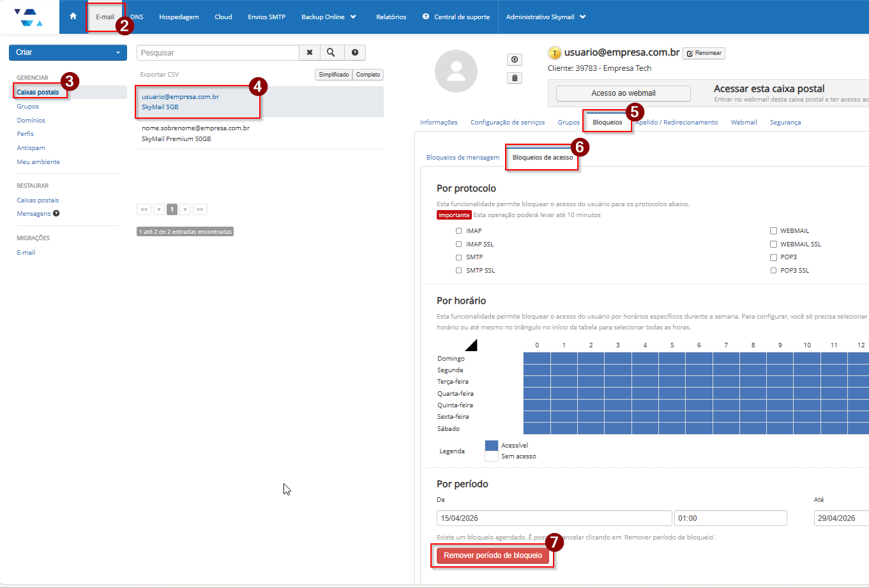Screen dimensions: 869x588
Task: Click the trash icon under the avatar
Action: 515,78
